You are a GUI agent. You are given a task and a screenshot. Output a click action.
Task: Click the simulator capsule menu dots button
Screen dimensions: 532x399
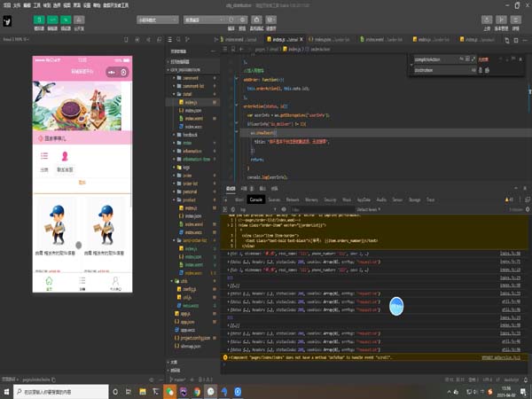(x=113, y=72)
